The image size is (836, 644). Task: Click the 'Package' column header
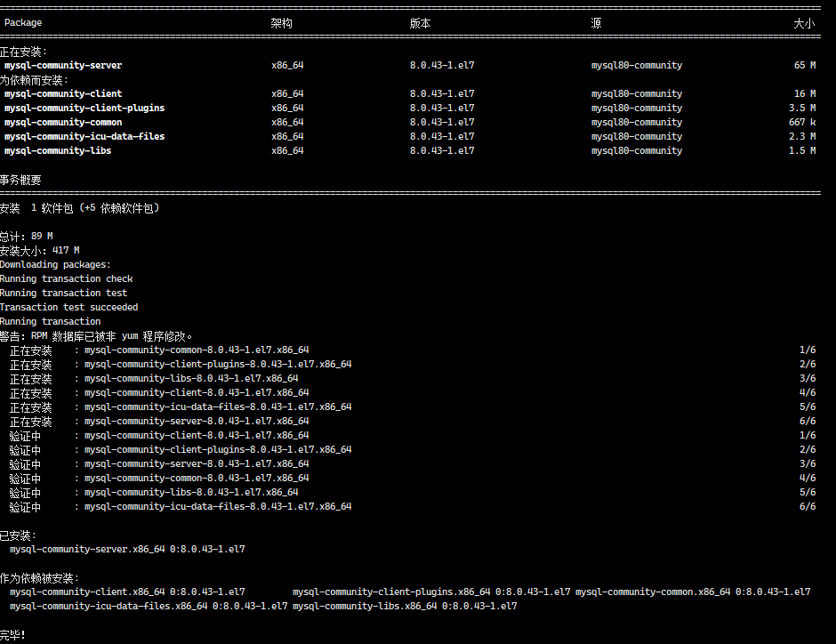coord(23,22)
